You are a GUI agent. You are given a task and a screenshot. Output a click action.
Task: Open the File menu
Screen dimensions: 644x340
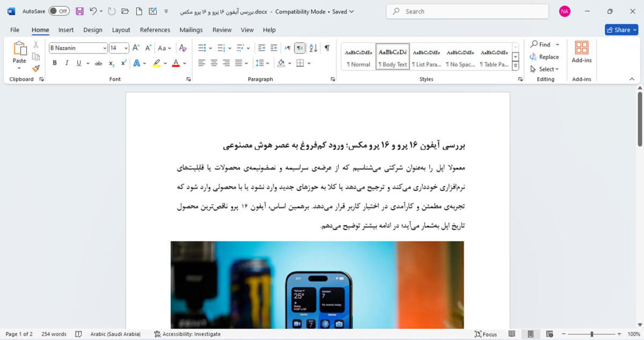pyautogui.click(x=15, y=30)
